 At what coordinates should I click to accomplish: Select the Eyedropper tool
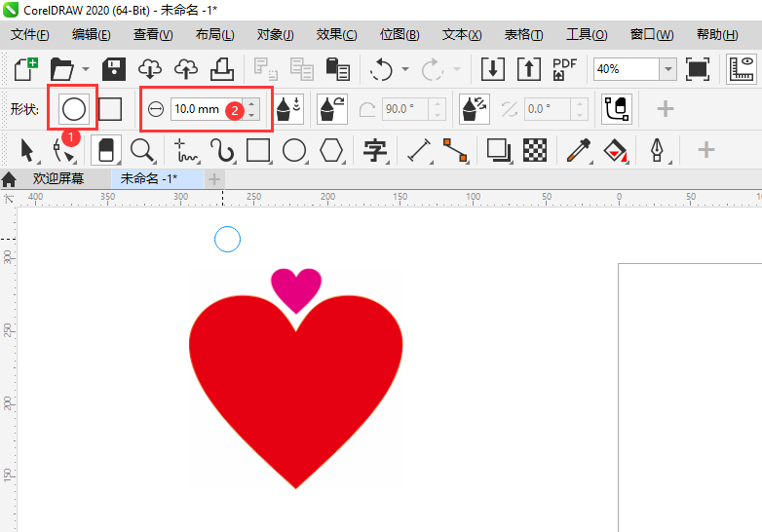pyautogui.click(x=580, y=150)
